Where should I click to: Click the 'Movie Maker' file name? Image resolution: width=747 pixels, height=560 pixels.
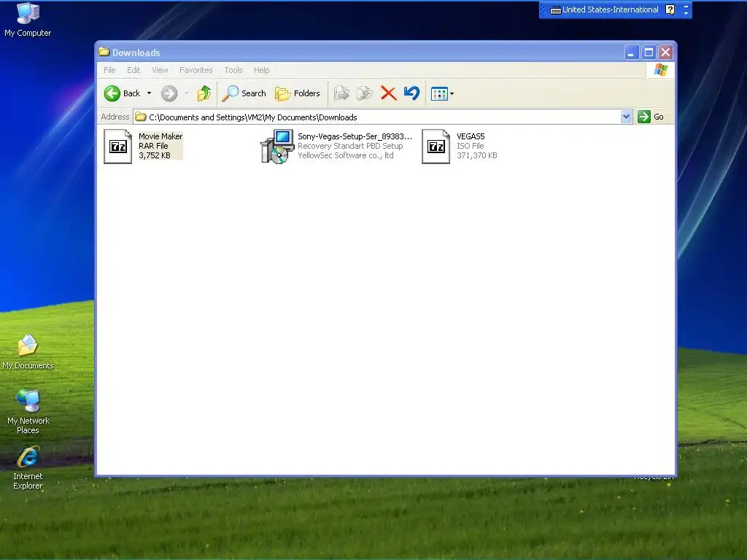[160, 136]
